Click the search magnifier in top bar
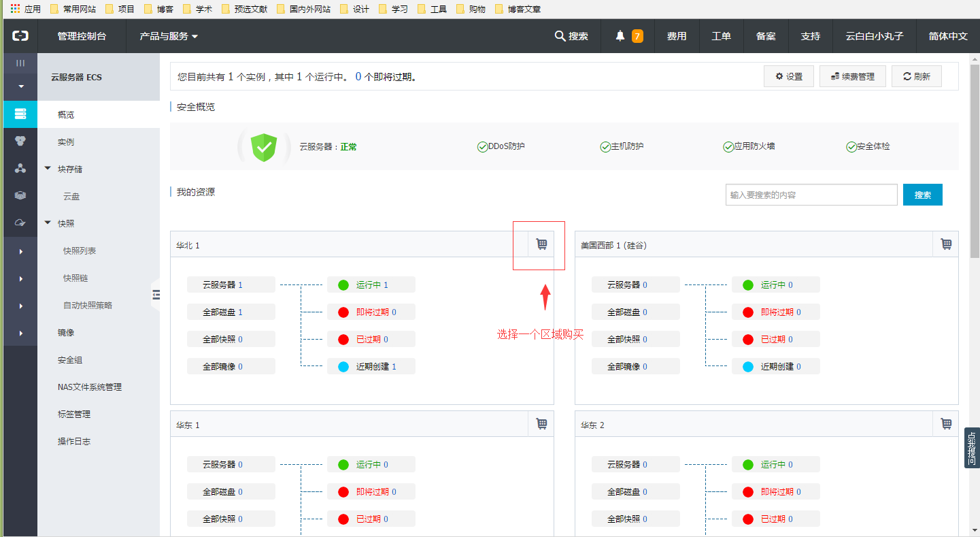The image size is (980, 537). pos(560,36)
